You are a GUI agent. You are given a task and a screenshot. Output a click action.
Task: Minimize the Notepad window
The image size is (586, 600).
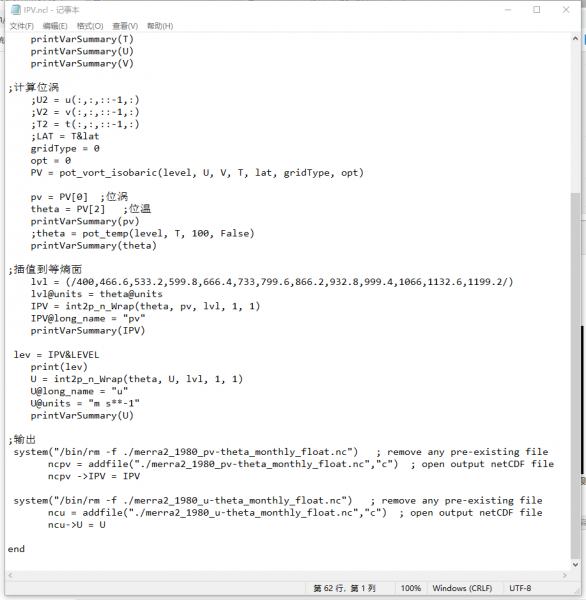click(508, 10)
